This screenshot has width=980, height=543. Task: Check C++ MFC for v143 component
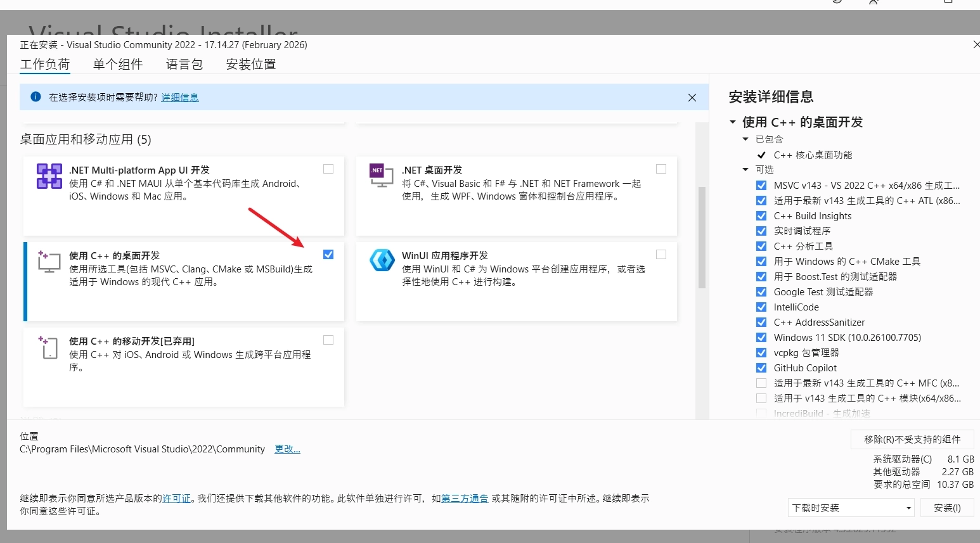[x=761, y=383]
